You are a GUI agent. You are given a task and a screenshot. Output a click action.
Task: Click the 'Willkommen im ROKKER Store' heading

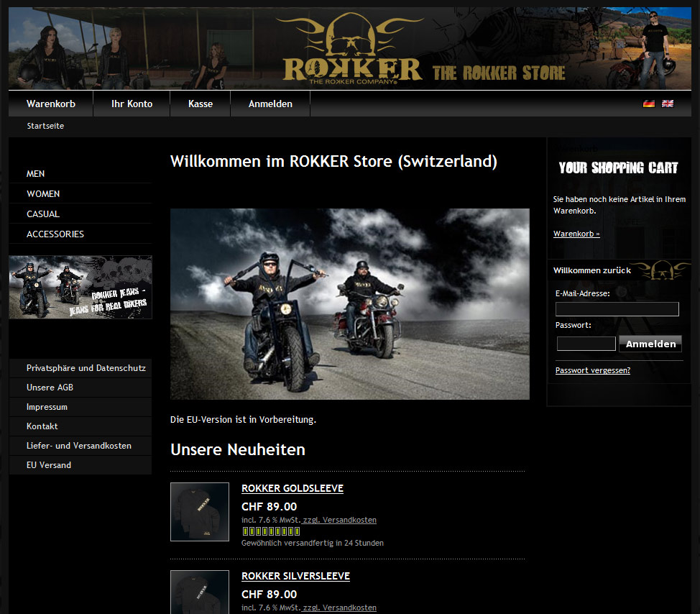tap(333, 161)
